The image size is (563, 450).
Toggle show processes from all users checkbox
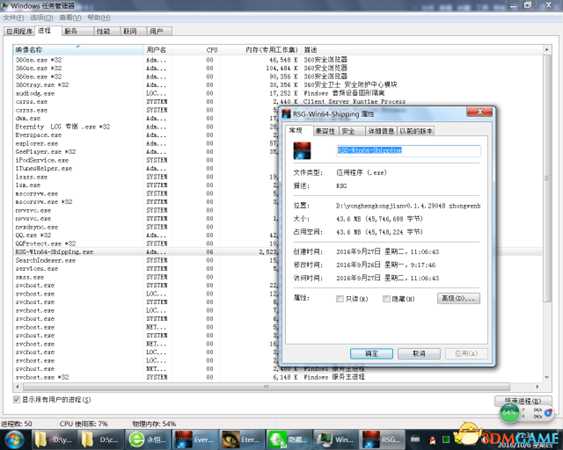point(17,399)
